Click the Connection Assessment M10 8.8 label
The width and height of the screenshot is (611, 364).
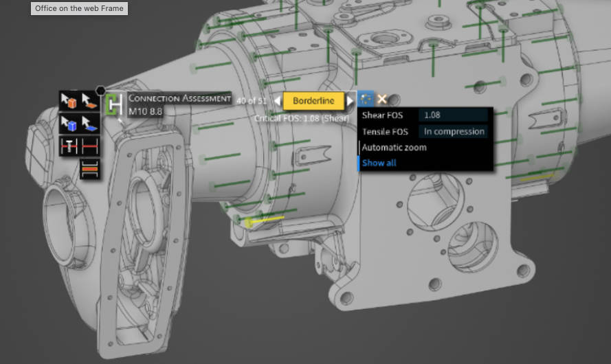click(179, 104)
